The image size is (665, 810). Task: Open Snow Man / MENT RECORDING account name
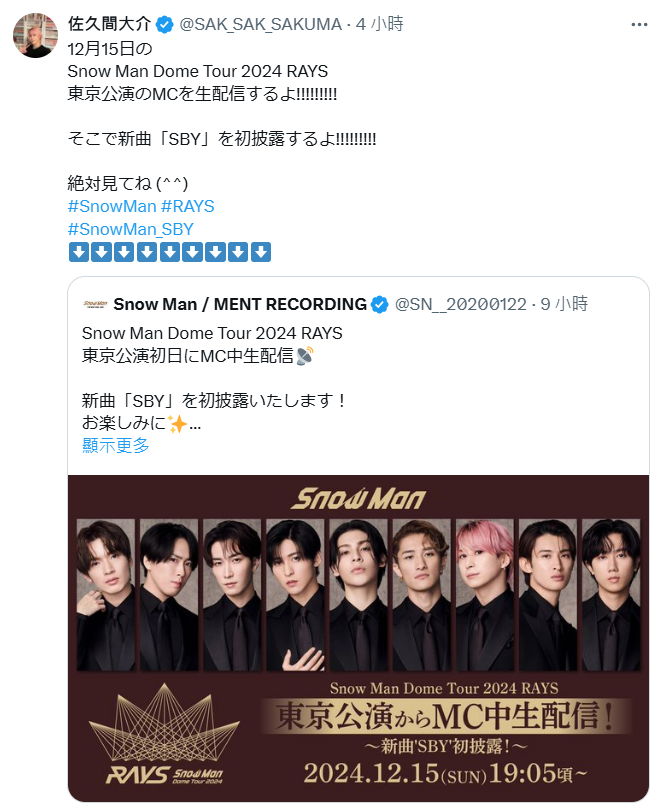240,304
